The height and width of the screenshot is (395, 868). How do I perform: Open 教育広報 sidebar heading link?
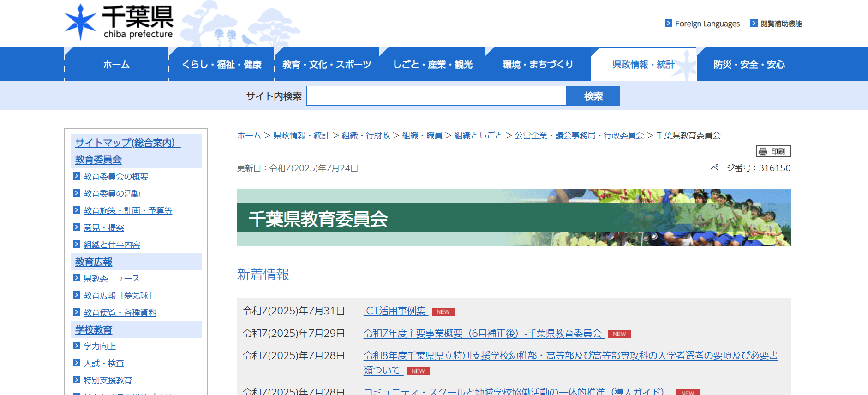(x=94, y=262)
